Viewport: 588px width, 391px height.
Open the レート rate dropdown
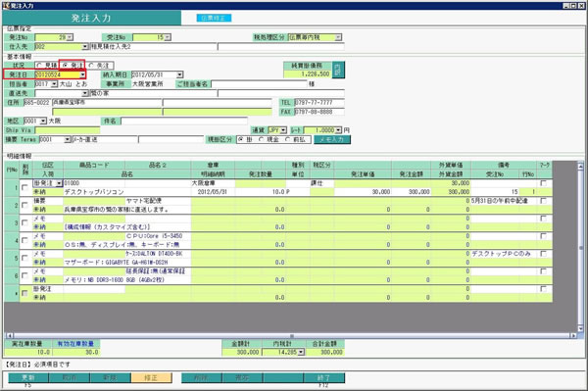[x=338, y=130]
